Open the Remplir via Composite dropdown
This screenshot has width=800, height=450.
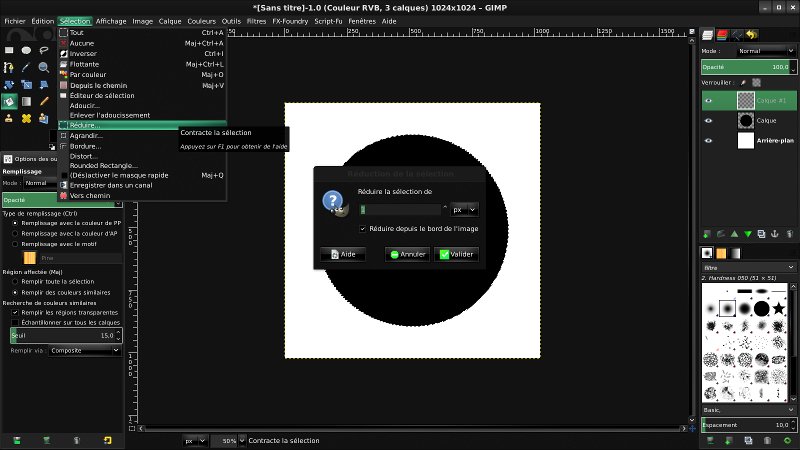(85, 351)
